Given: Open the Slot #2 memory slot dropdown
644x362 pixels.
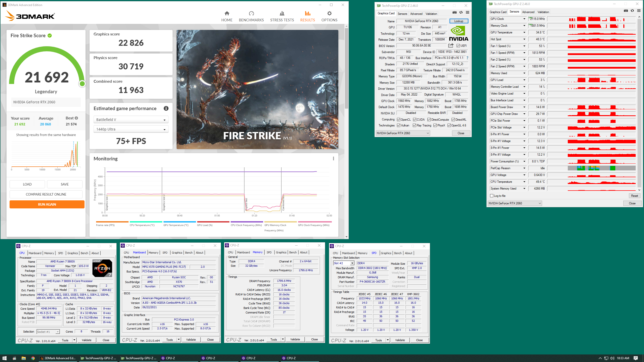Looking at the screenshot, I should tap(344, 263).
